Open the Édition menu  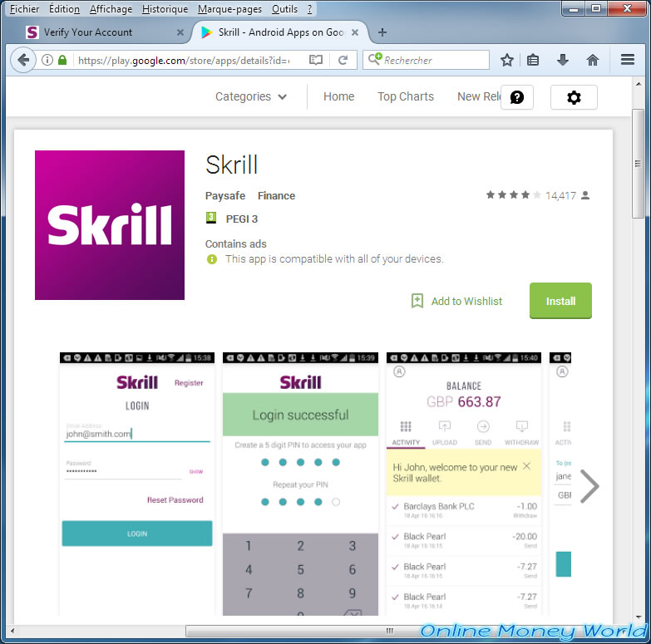coord(64,8)
